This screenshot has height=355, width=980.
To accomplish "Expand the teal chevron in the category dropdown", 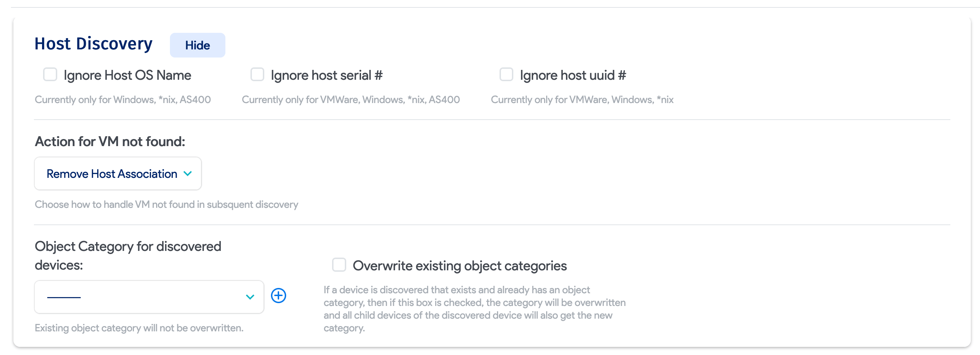I will coord(249,296).
